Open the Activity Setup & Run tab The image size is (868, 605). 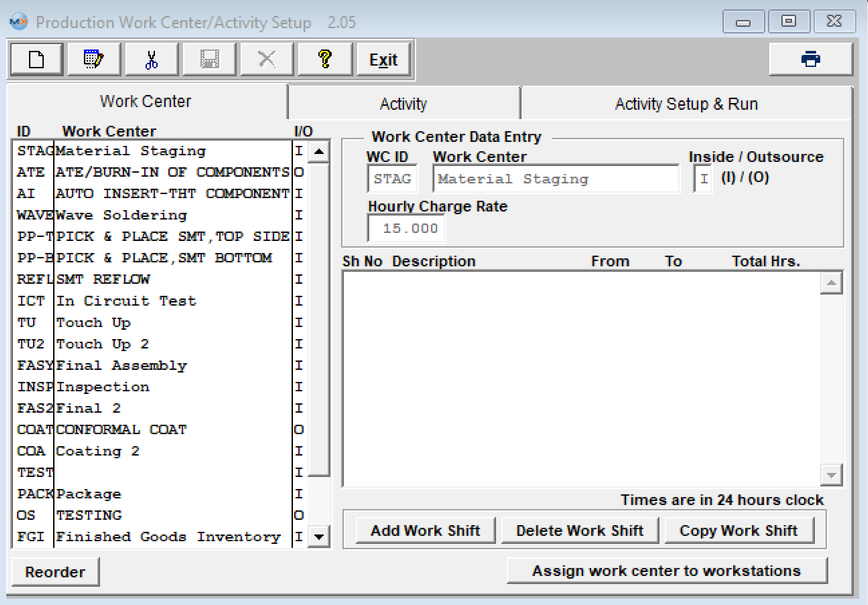(686, 104)
